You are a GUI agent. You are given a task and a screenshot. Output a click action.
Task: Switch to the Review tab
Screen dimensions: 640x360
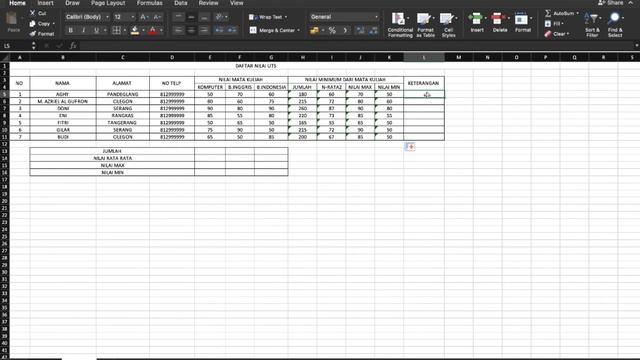208,3
